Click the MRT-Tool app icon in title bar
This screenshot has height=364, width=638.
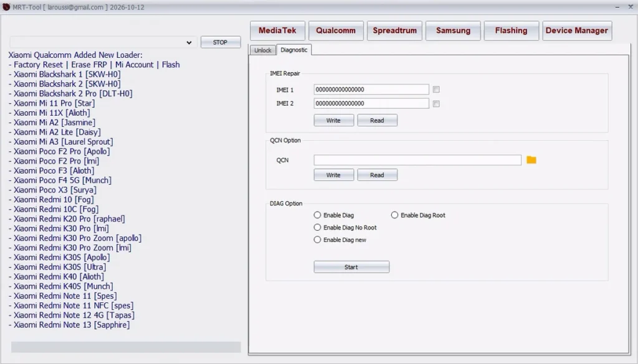point(6,7)
